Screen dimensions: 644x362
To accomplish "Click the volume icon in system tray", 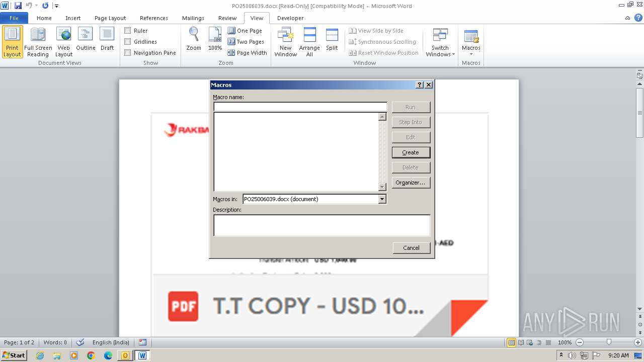I will coord(572,355).
